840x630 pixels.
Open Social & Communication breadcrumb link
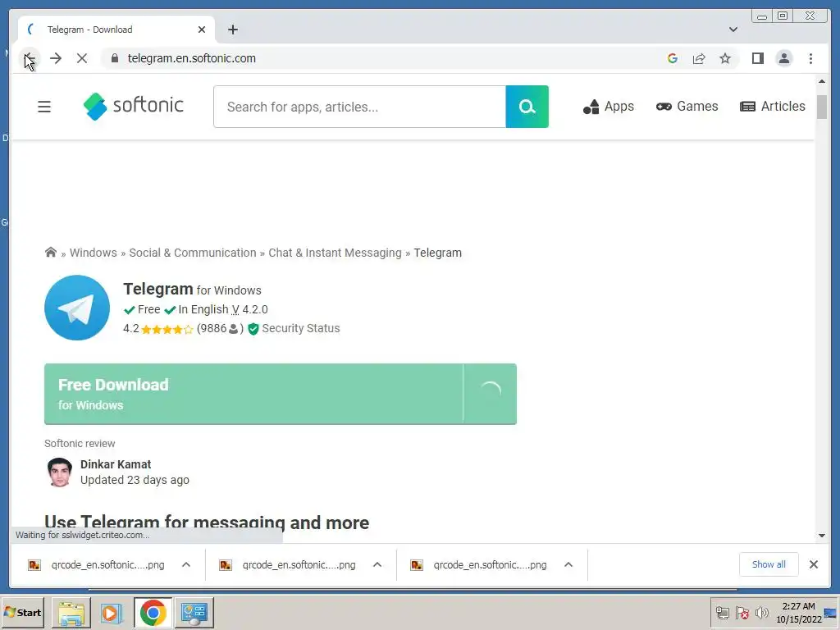point(192,253)
